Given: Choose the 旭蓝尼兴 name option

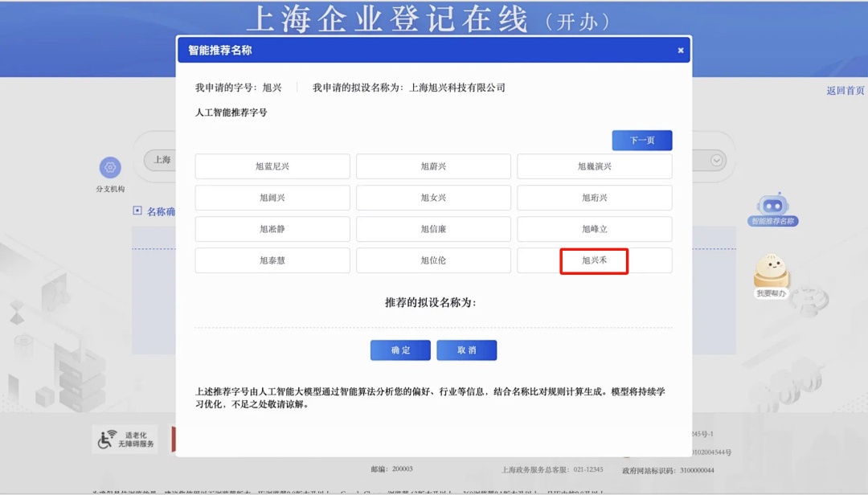Looking at the screenshot, I should pos(272,166).
